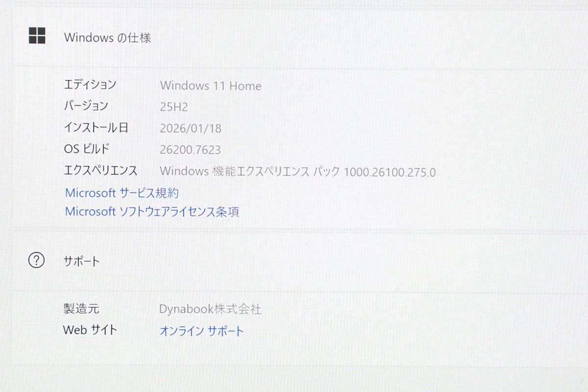Screen dimensions: 588x392
Task: Click the エクスペリエンス label
Action: 101,171
